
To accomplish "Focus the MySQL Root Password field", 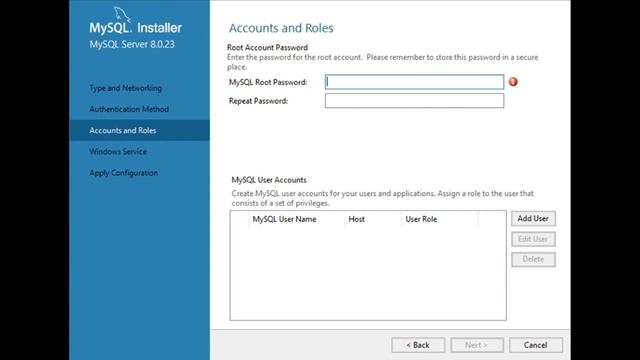I will pyautogui.click(x=414, y=82).
